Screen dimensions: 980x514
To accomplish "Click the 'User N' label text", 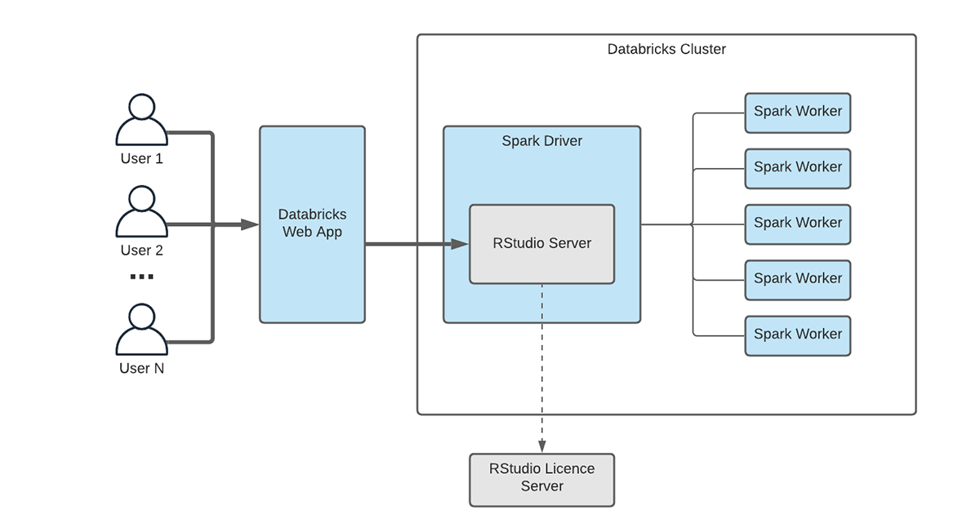I will 142,368.
